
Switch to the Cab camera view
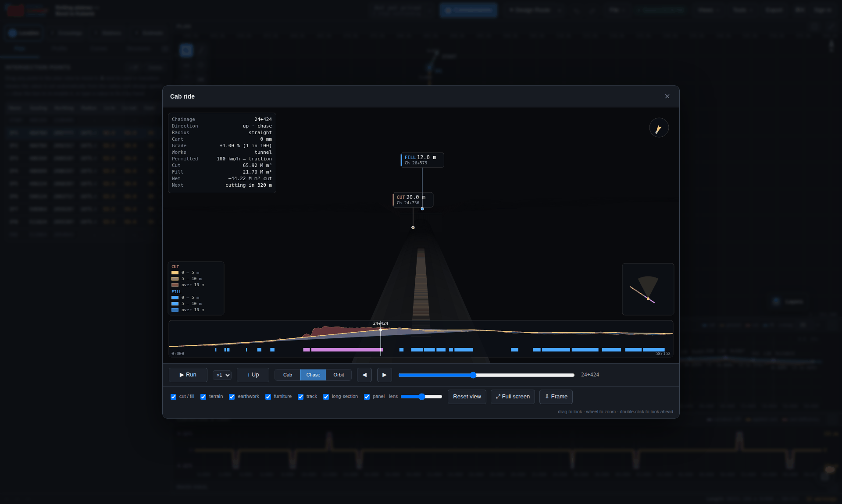point(288,375)
